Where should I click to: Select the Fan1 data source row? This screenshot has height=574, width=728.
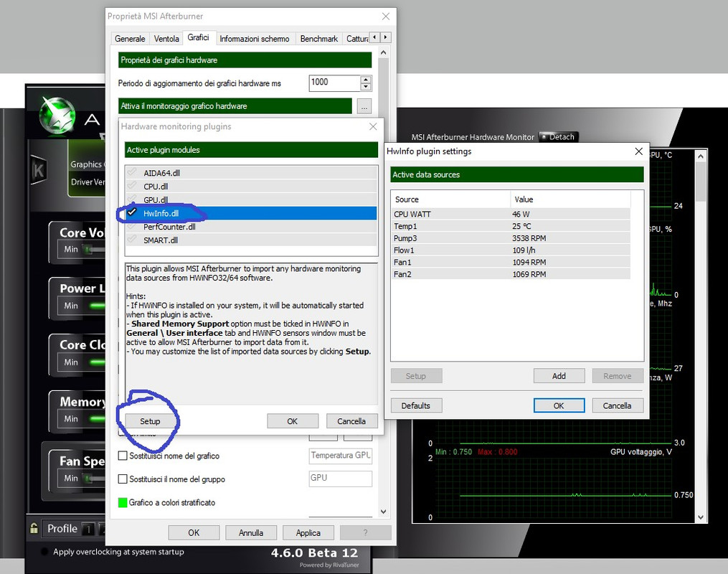coord(511,263)
